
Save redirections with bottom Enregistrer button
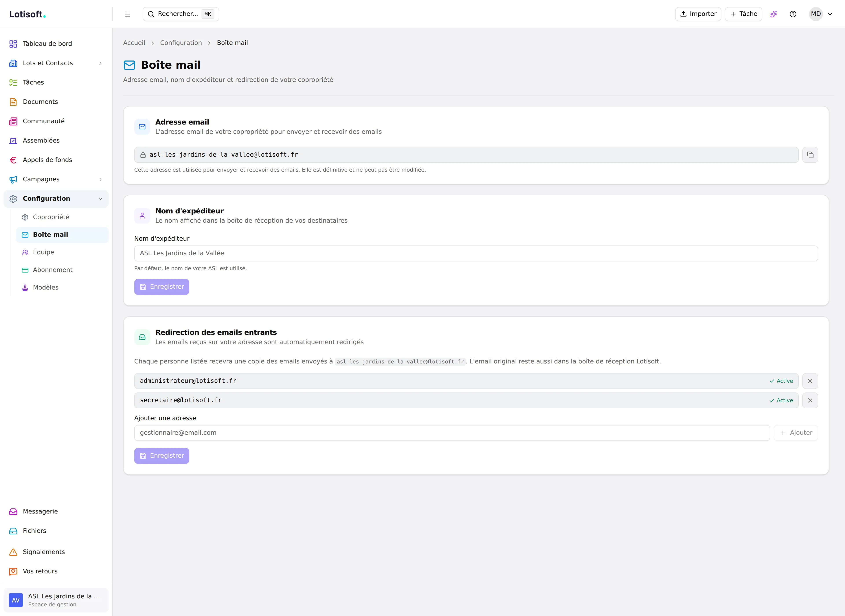click(x=162, y=456)
